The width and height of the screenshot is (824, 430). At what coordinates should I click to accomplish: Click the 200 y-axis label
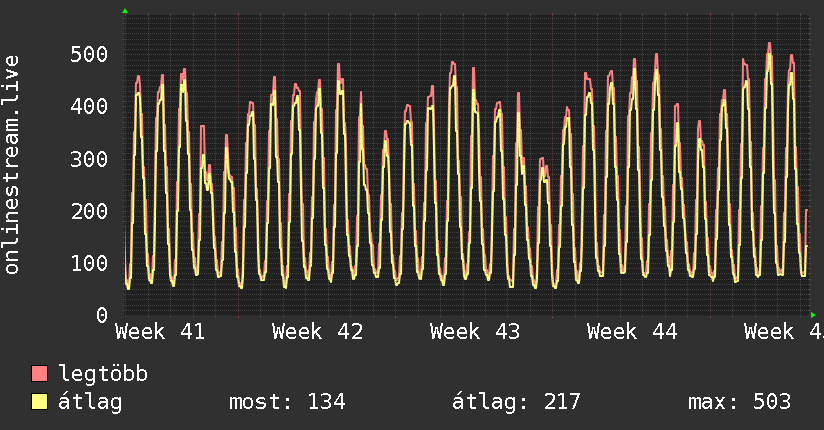pyautogui.click(x=89, y=211)
